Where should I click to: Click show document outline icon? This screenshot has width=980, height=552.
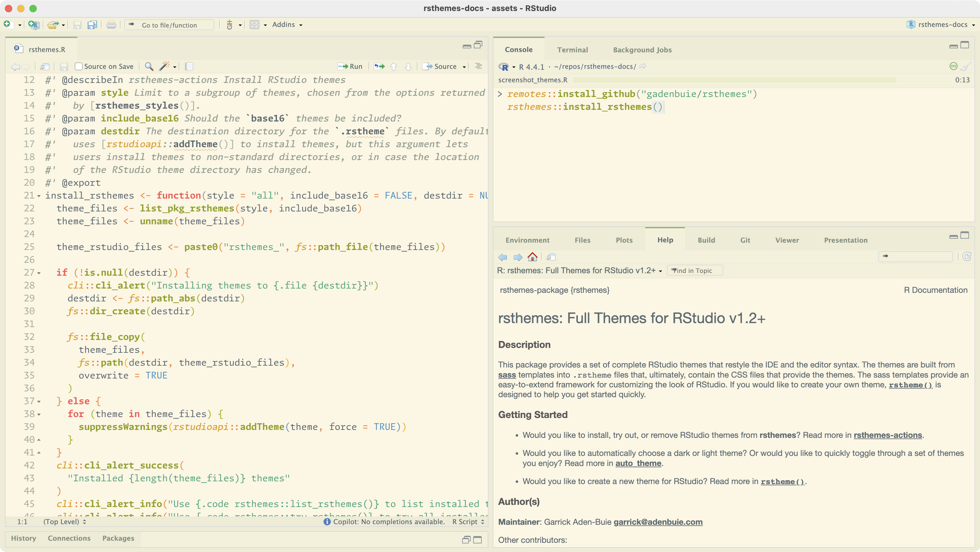point(478,66)
